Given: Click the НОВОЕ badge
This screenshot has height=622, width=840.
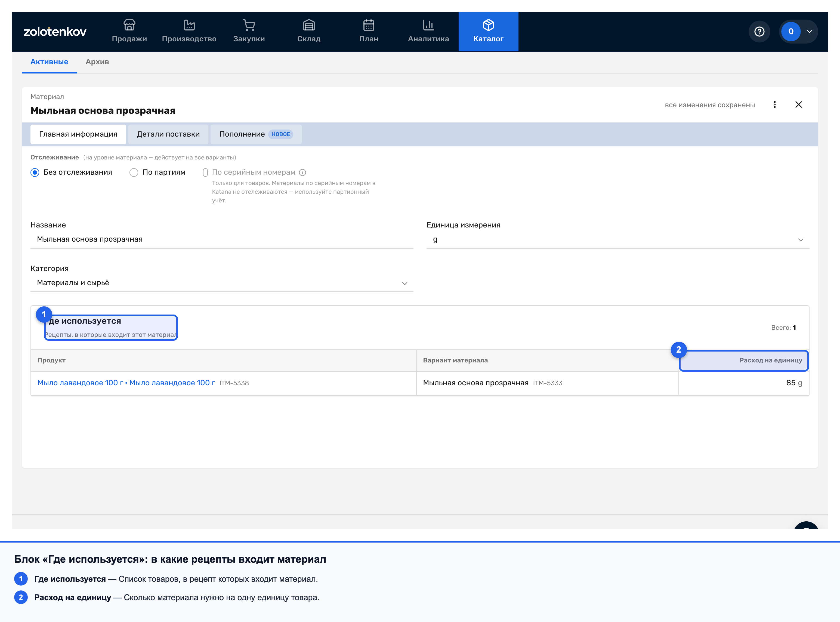Looking at the screenshot, I should (x=281, y=134).
